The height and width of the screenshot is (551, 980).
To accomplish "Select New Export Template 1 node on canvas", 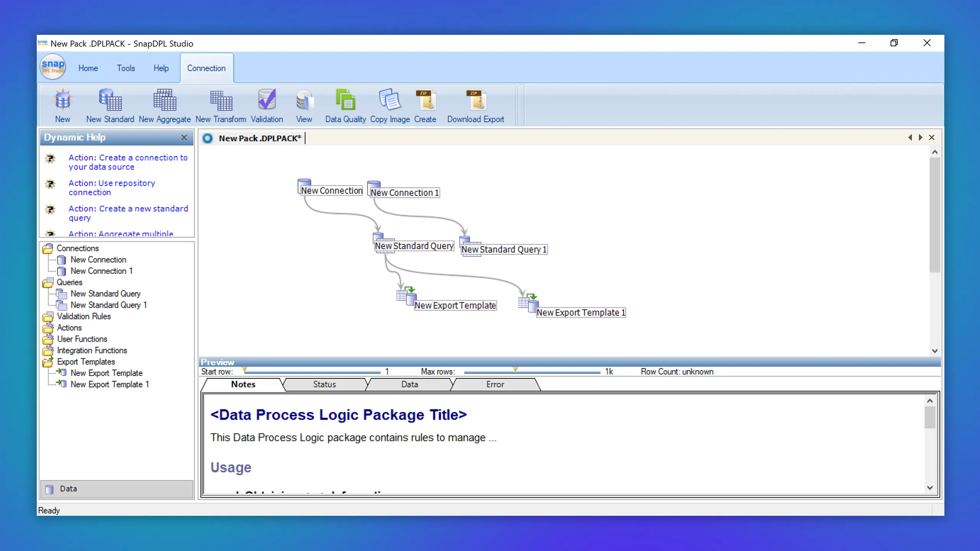I will 580,313.
